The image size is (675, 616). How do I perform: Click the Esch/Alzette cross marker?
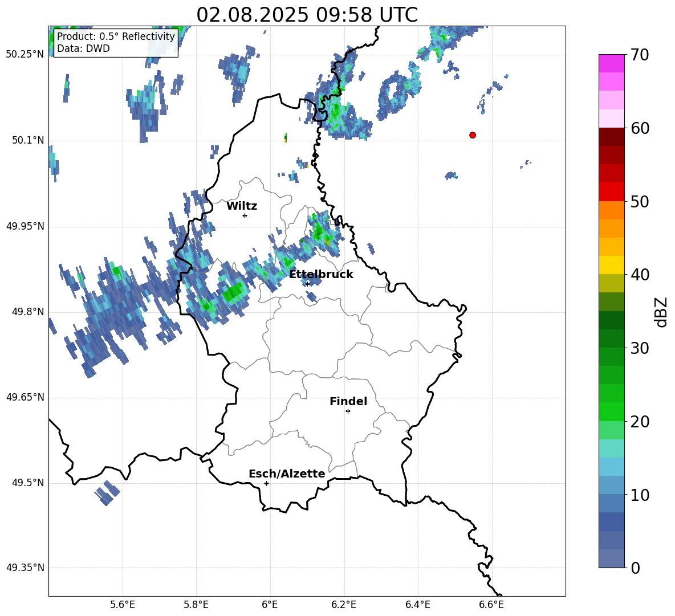coord(266,483)
